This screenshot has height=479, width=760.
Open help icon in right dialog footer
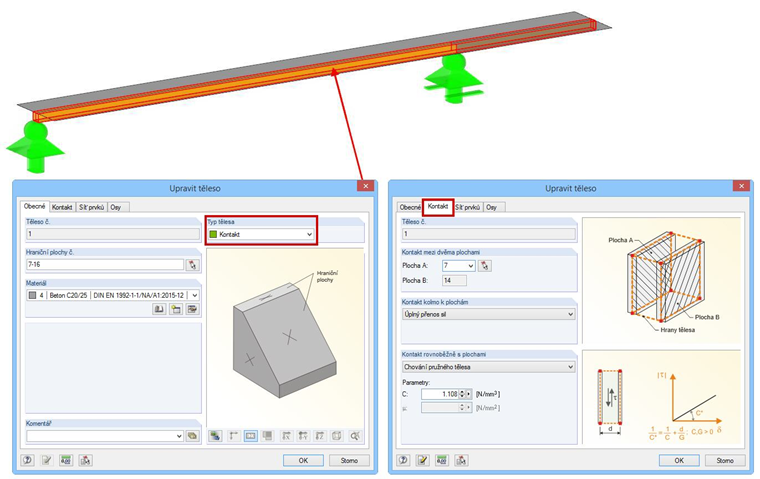coord(404,460)
